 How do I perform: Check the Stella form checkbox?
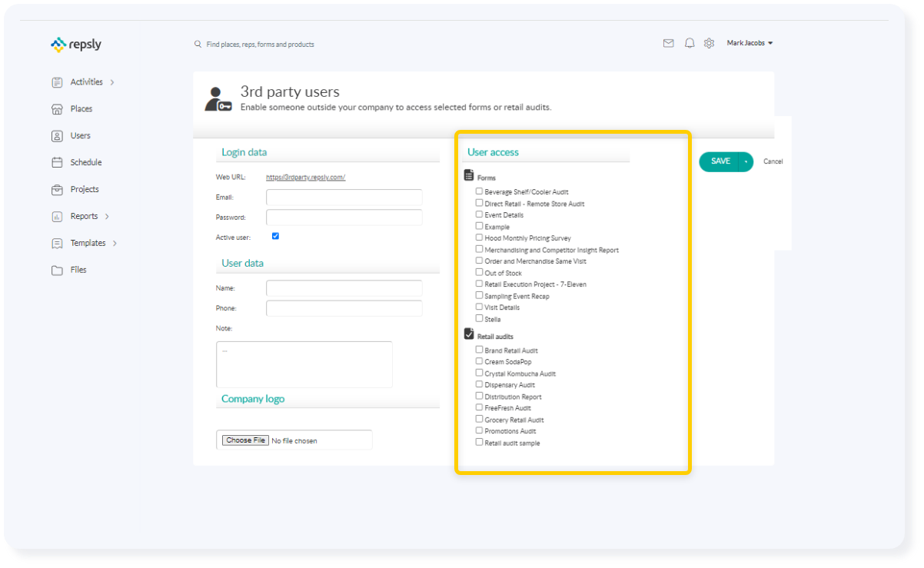[x=480, y=318]
